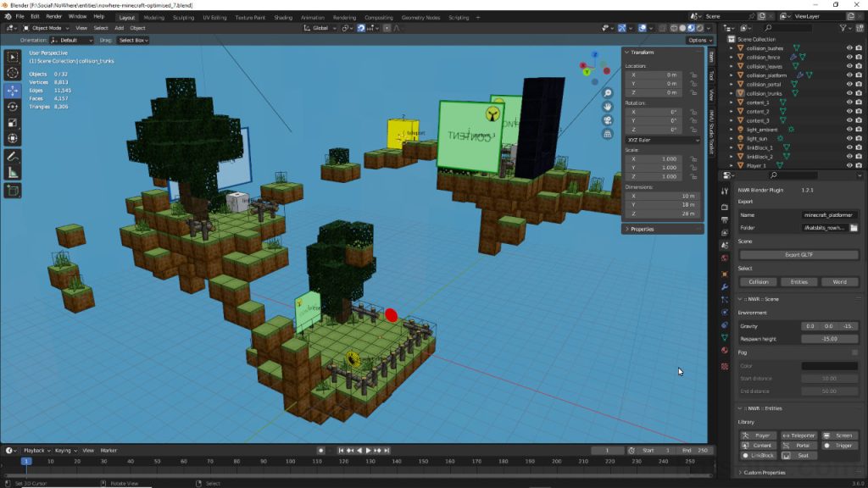Image resolution: width=868 pixels, height=488 pixels.
Task: Toggle the snapping magnet icon in the header
Action: pos(360,28)
